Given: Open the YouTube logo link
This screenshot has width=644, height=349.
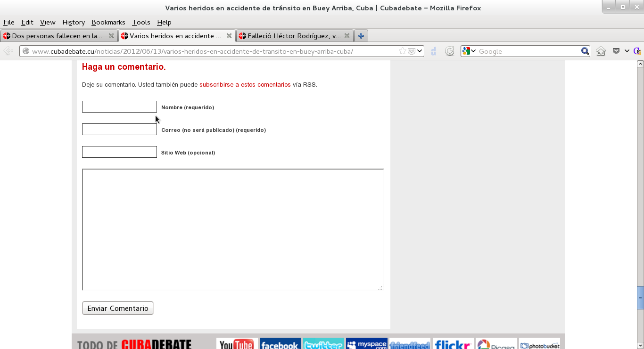Looking at the screenshot, I should 237,344.
